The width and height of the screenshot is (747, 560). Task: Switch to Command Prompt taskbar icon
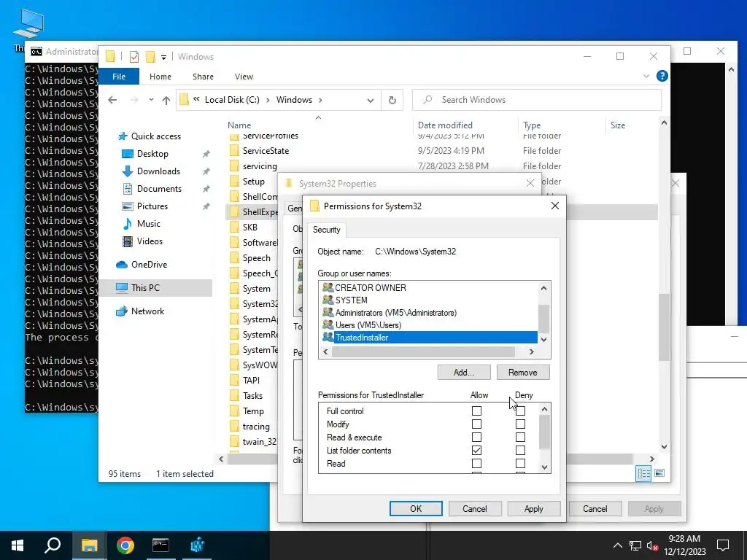tap(160, 545)
